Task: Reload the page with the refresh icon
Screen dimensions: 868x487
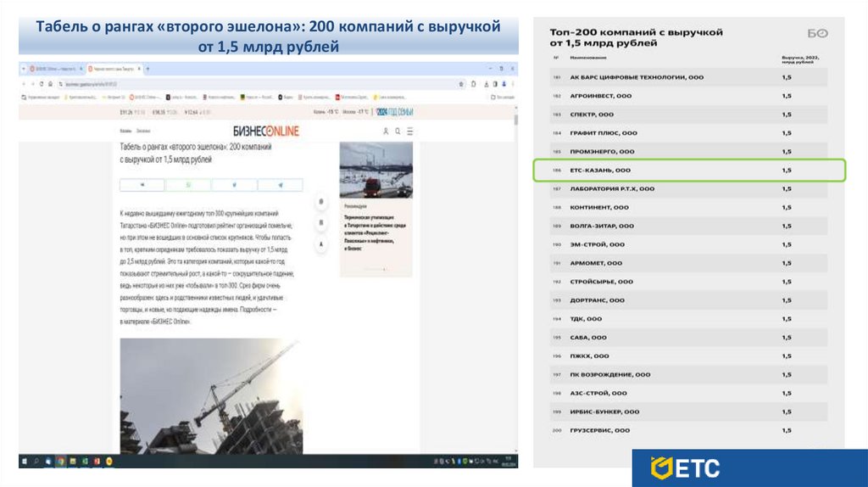Action: (42, 83)
